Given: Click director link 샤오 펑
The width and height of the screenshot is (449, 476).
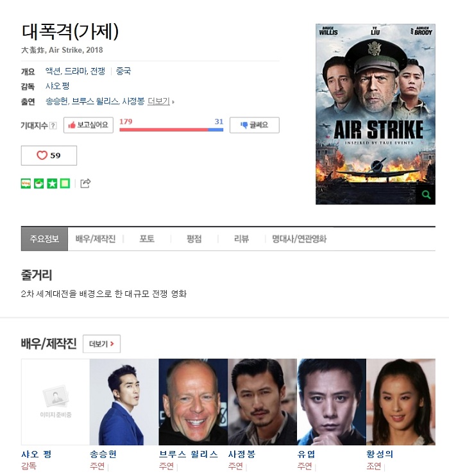Looking at the screenshot, I should coord(57,86).
